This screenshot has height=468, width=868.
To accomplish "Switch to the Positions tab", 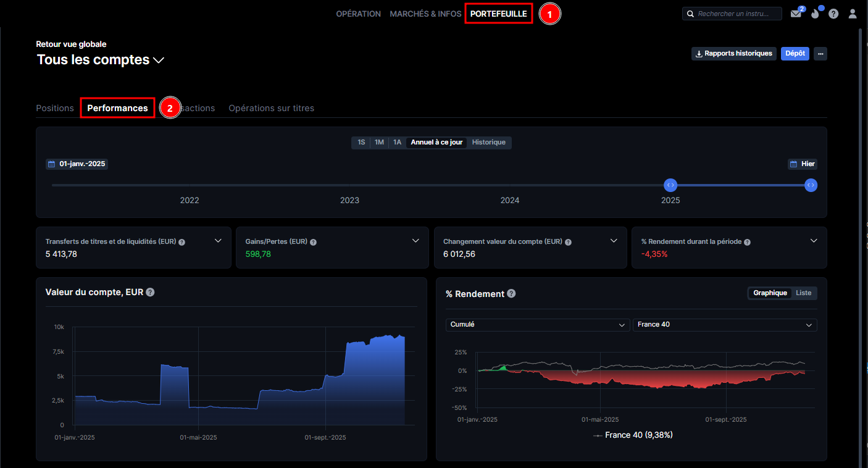I will pos(55,108).
